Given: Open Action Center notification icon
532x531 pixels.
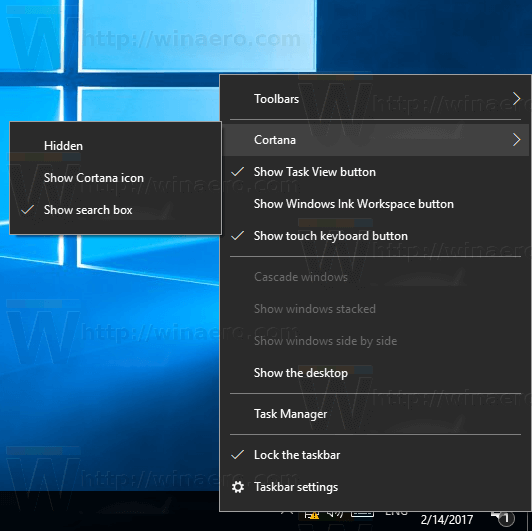Looking at the screenshot, I should 504,518.
